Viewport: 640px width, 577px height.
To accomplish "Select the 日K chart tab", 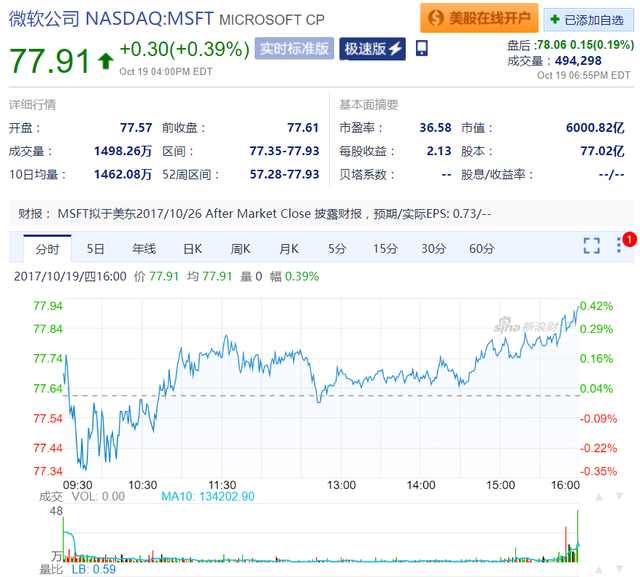I will tap(192, 249).
